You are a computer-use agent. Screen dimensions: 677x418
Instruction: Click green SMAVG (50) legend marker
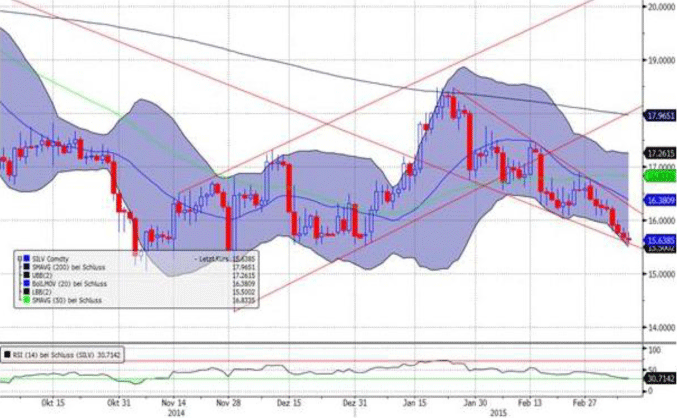click(x=25, y=299)
